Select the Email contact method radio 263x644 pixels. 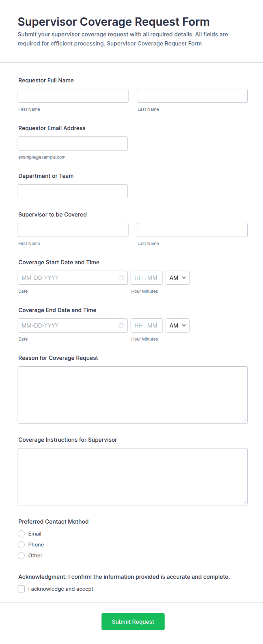coord(21,534)
